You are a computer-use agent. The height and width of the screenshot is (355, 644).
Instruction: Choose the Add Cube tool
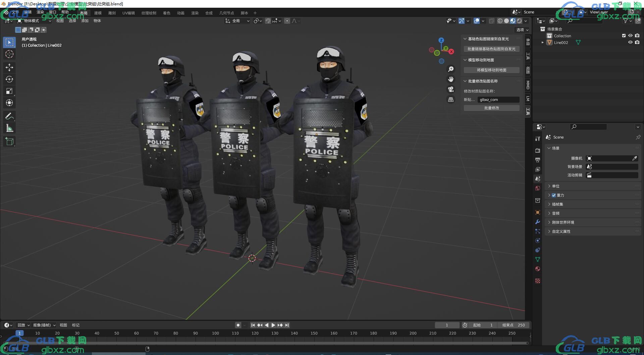9,142
